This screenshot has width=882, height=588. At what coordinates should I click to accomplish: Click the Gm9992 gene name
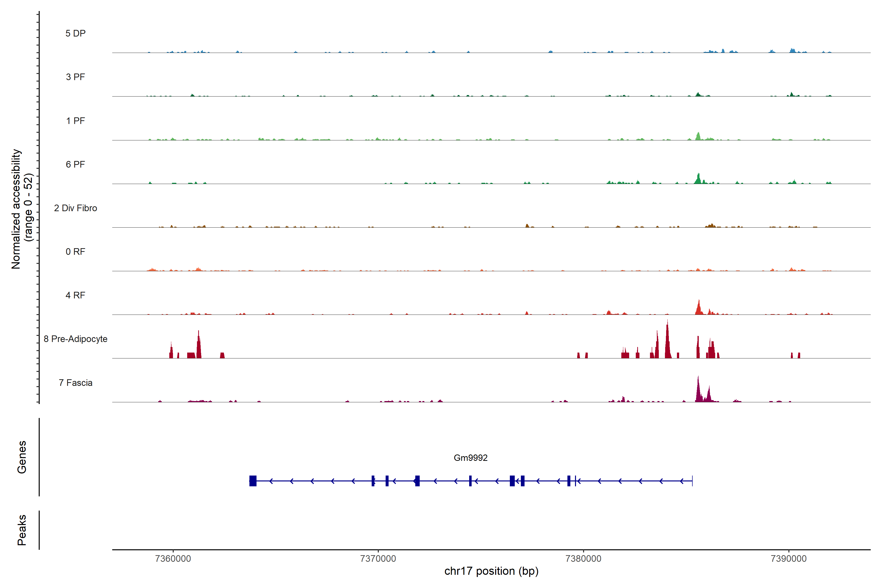[x=470, y=457]
